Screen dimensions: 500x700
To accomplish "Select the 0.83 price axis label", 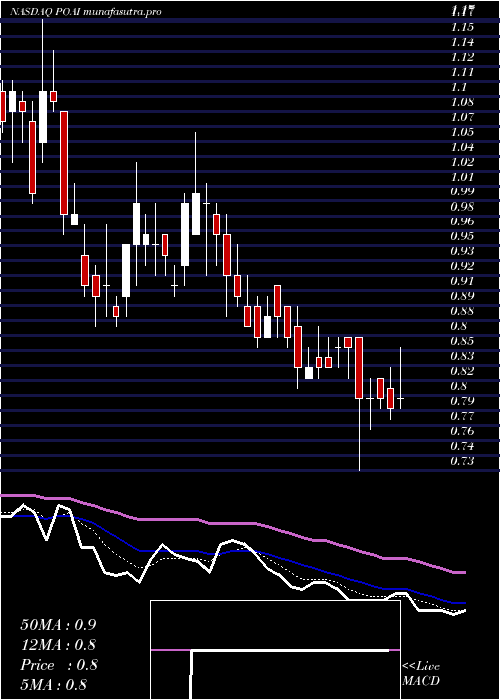I will click(462, 356).
